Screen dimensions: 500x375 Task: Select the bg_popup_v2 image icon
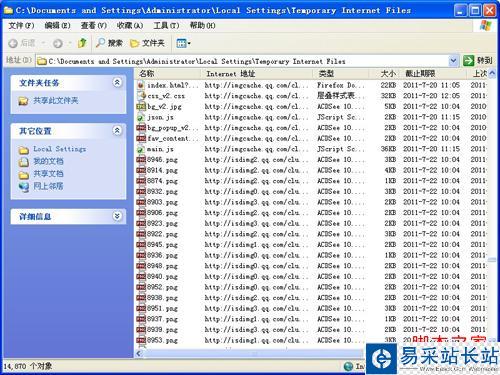click(x=141, y=128)
